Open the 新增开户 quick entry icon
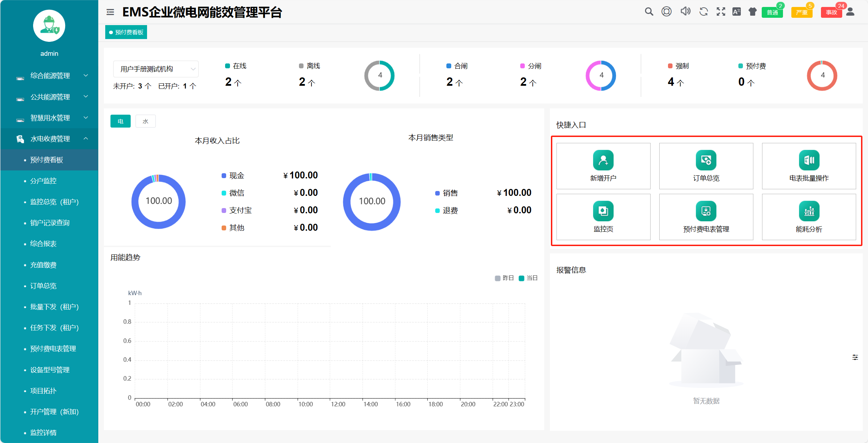Image resolution: width=868 pixels, height=443 pixels. coord(603,160)
